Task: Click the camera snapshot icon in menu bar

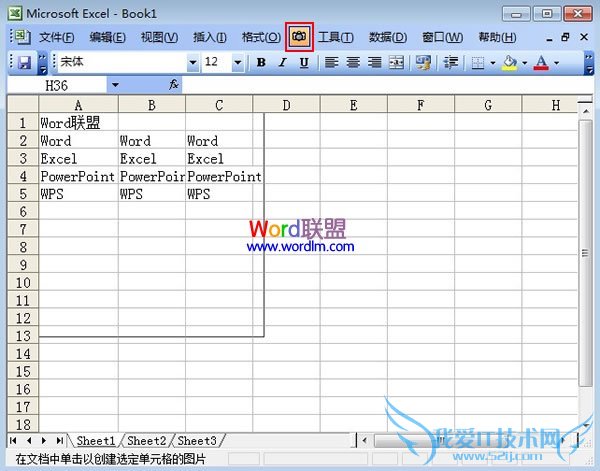Action: 299,37
